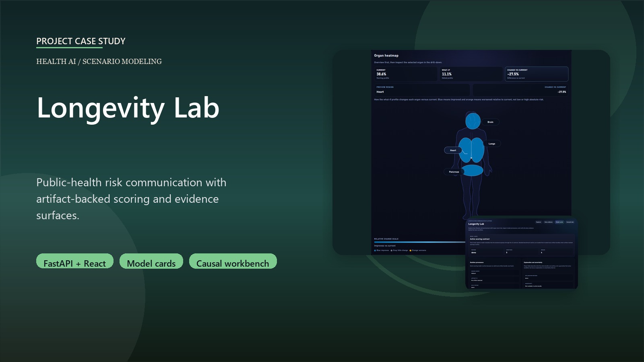This screenshot has width=644, height=362.
Task: Click the Causal workbench tag
Action: [x=233, y=261]
